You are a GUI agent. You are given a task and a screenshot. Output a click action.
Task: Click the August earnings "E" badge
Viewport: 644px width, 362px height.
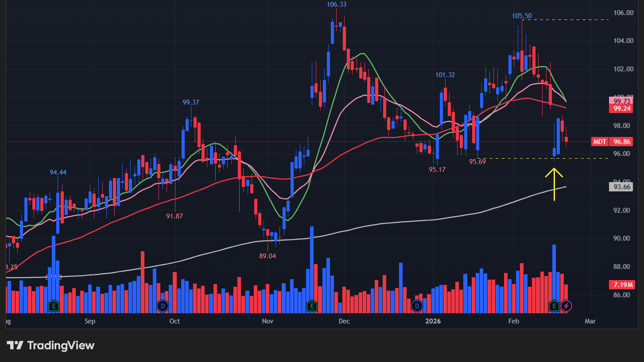pos(54,306)
